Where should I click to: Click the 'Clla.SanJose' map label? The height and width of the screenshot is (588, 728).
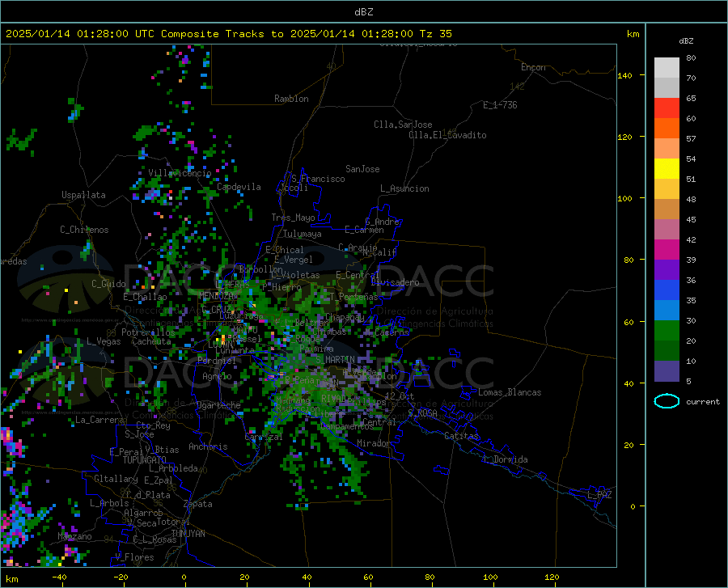[403, 125]
